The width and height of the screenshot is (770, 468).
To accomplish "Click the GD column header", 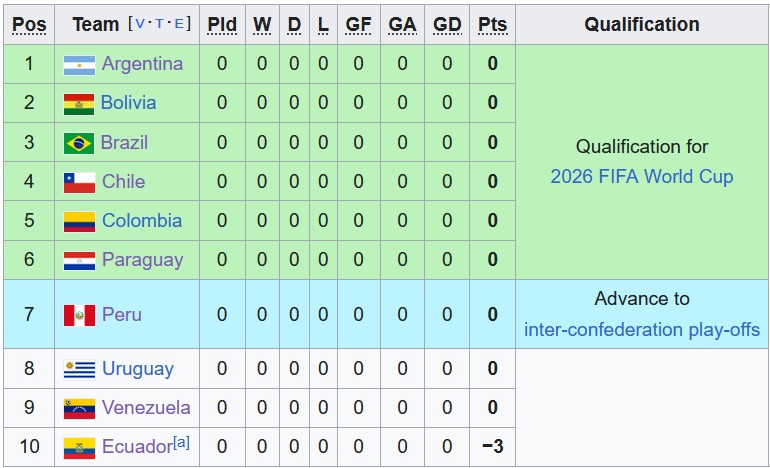I will (447, 24).
